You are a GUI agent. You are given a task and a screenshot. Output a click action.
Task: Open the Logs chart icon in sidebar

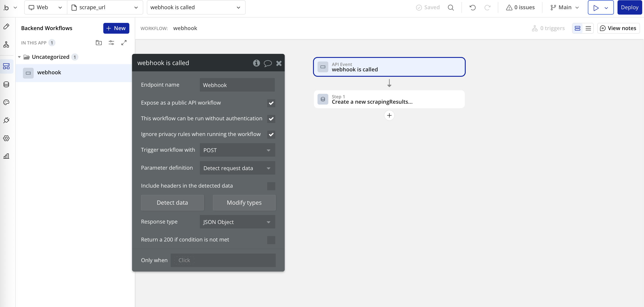pyautogui.click(x=6, y=156)
